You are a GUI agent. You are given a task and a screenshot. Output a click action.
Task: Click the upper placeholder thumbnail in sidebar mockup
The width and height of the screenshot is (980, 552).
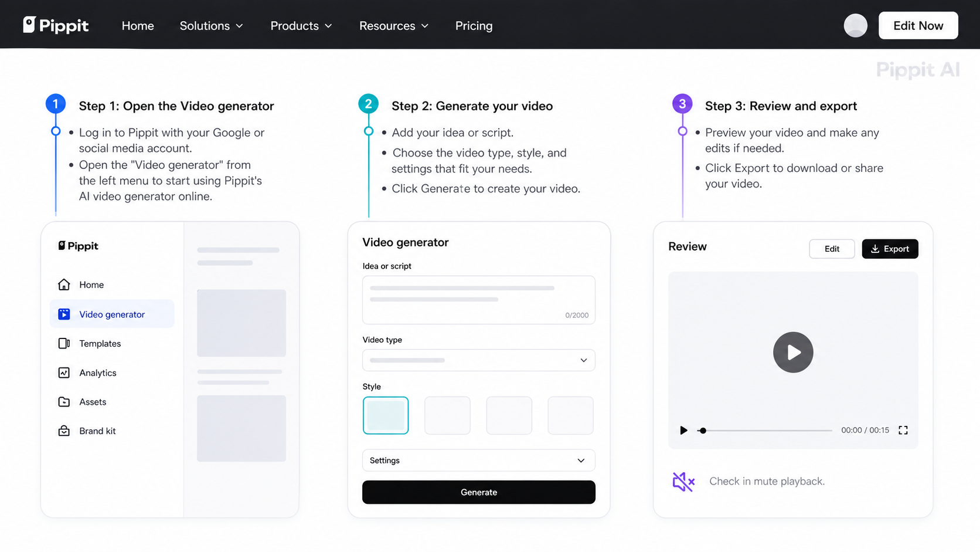pos(241,323)
